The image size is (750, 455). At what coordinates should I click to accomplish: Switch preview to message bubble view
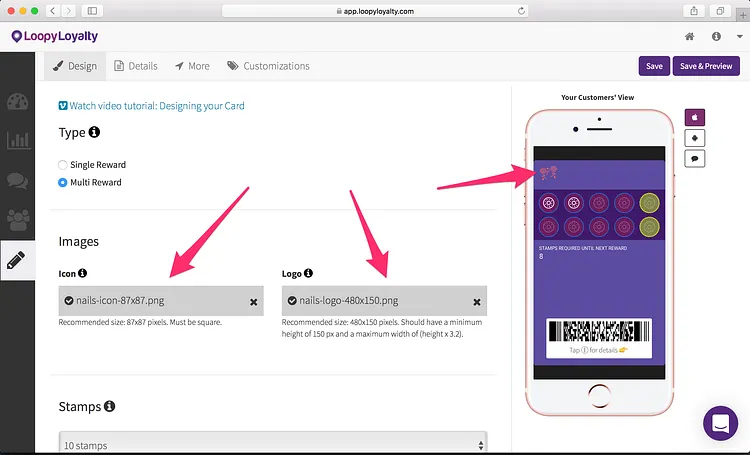click(x=695, y=158)
